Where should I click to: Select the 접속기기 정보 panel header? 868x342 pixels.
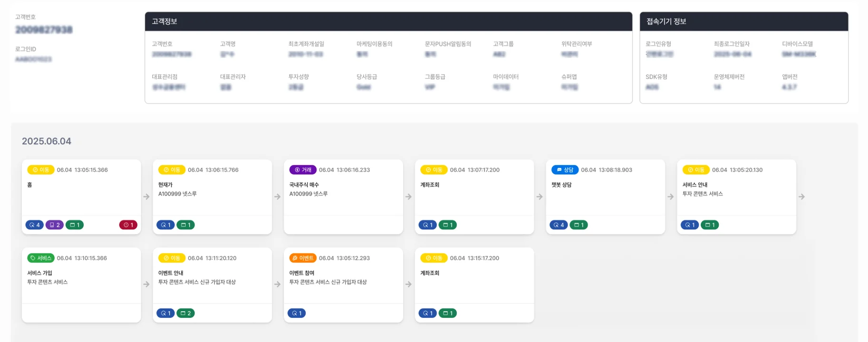click(743, 21)
